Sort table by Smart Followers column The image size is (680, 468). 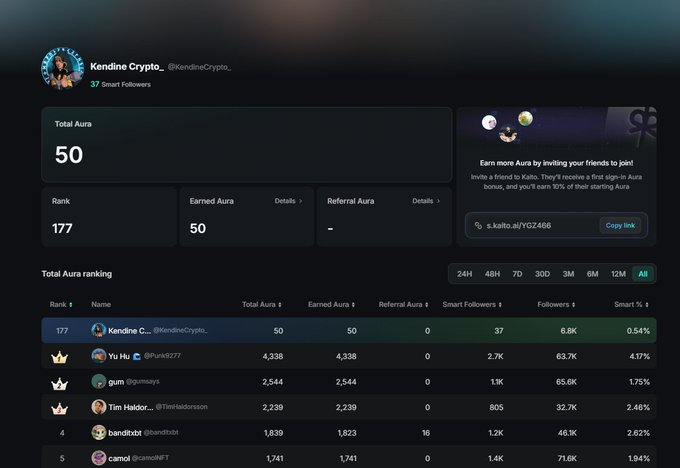[472, 304]
